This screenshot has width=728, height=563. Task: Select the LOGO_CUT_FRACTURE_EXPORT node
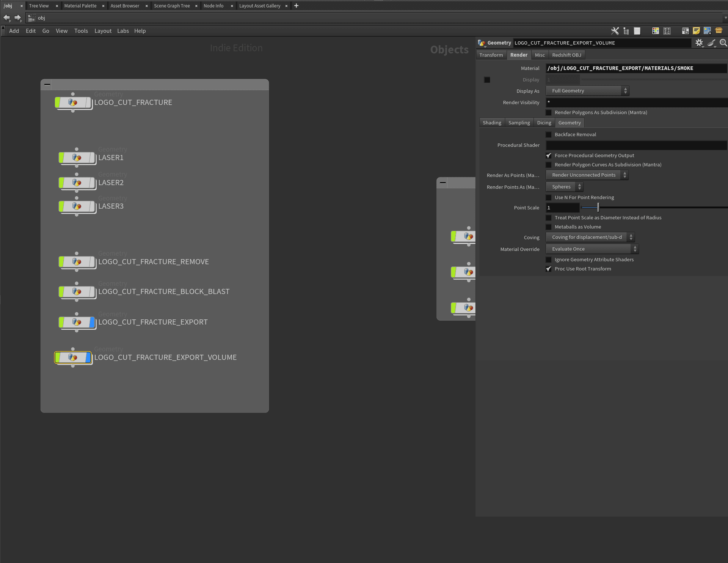tap(77, 322)
